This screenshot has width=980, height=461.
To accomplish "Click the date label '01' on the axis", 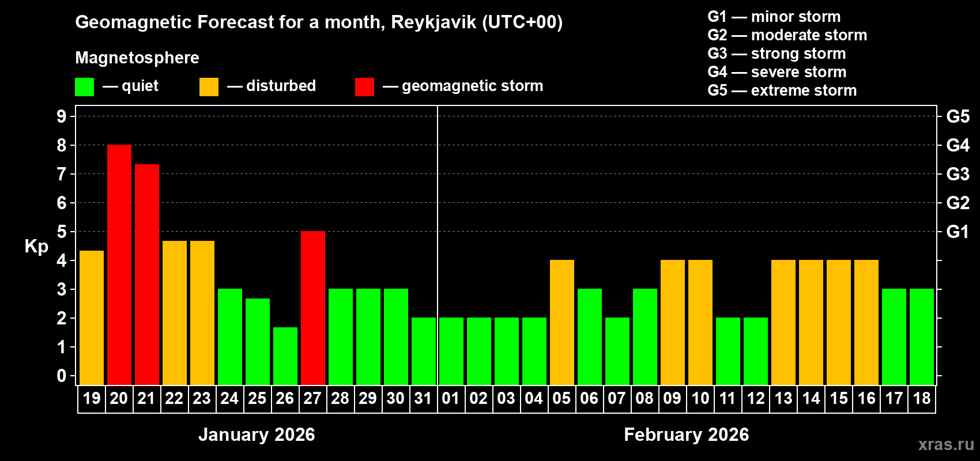I will 451,398.
